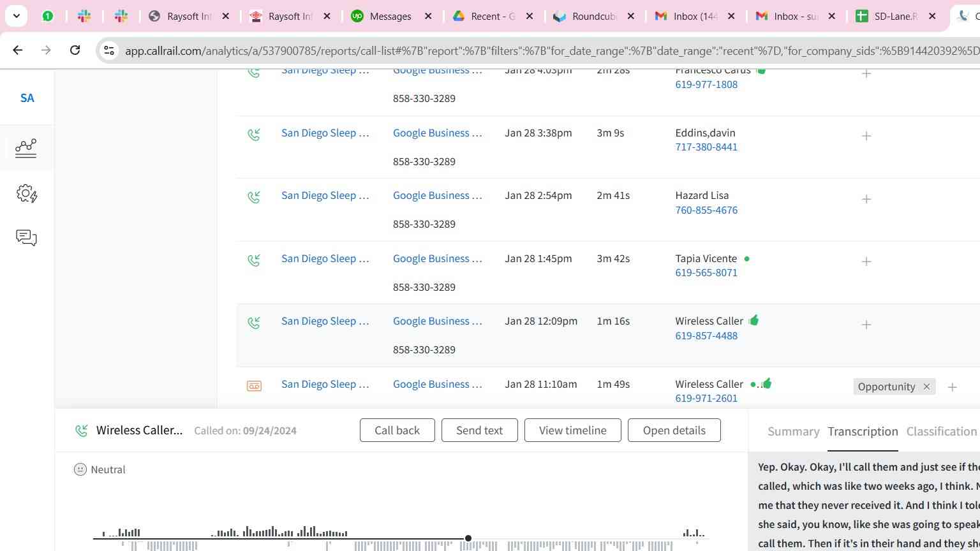This screenshot has width=980, height=551.
Task: Click voicemail icon for 11:10am call
Action: (x=254, y=386)
